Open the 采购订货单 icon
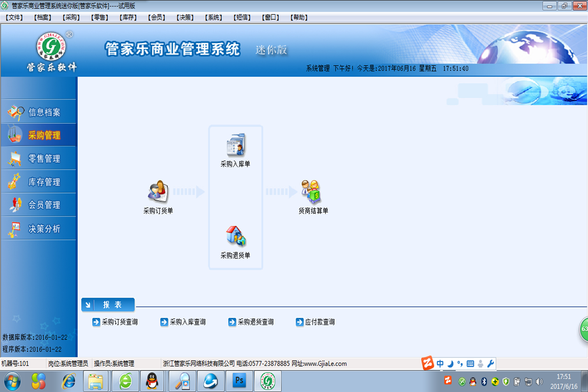Screen dimensions: 588x392 point(158,197)
